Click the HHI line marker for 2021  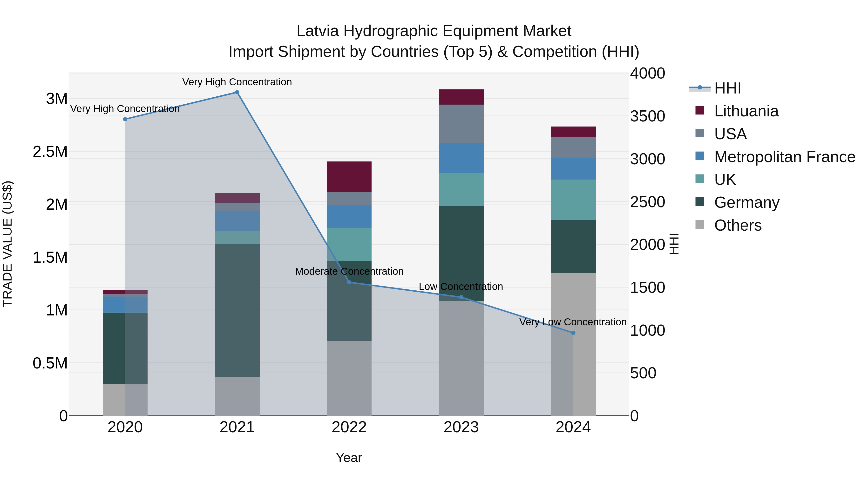point(237,92)
